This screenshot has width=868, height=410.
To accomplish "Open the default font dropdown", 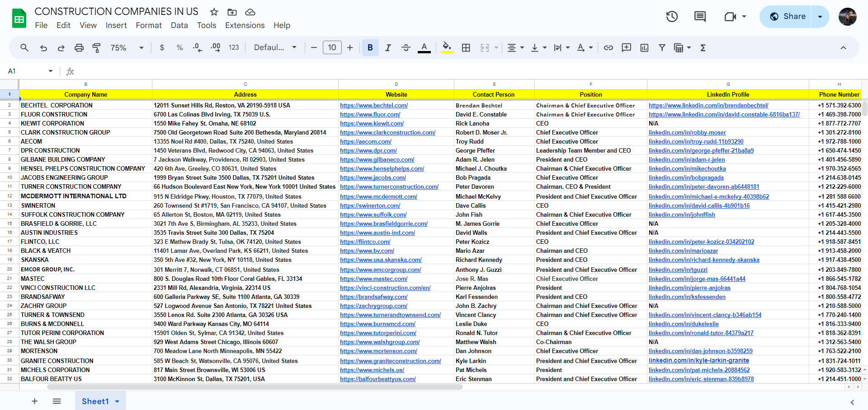I will [275, 48].
